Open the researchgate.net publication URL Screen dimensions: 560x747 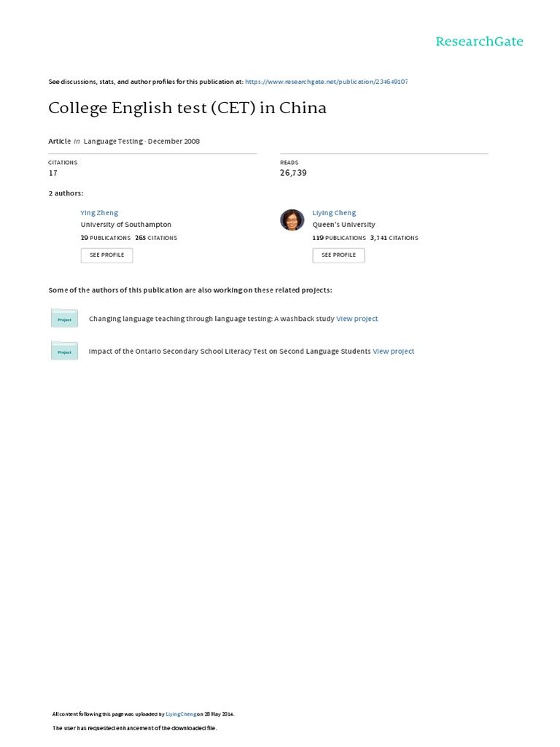[x=326, y=82]
